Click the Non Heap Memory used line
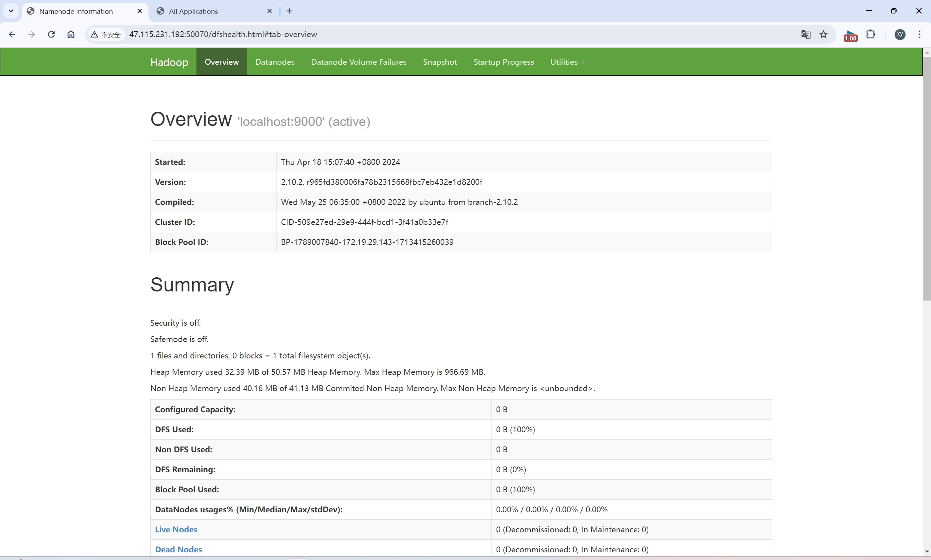 (373, 388)
